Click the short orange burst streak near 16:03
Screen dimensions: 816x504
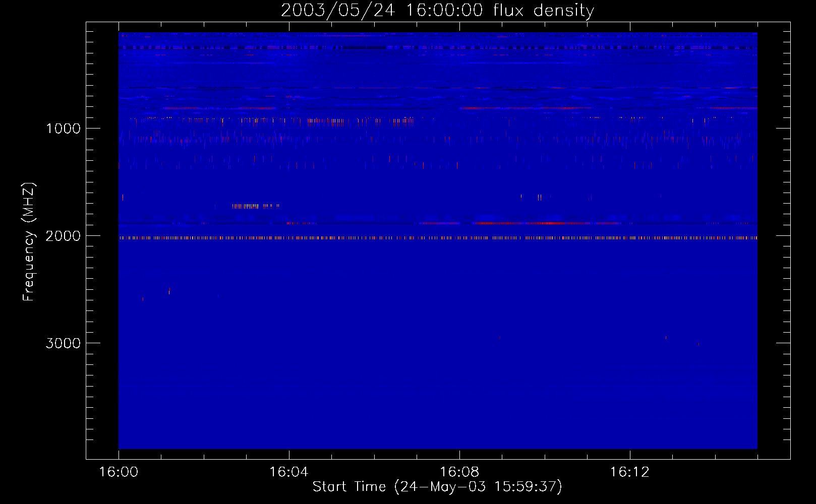click(x=256, y=206)
